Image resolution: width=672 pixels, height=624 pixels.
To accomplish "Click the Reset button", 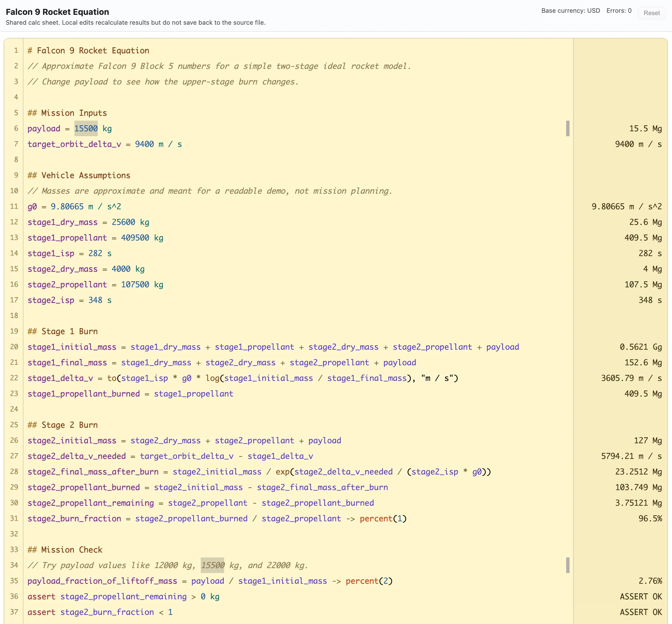I will click(651, 13).
